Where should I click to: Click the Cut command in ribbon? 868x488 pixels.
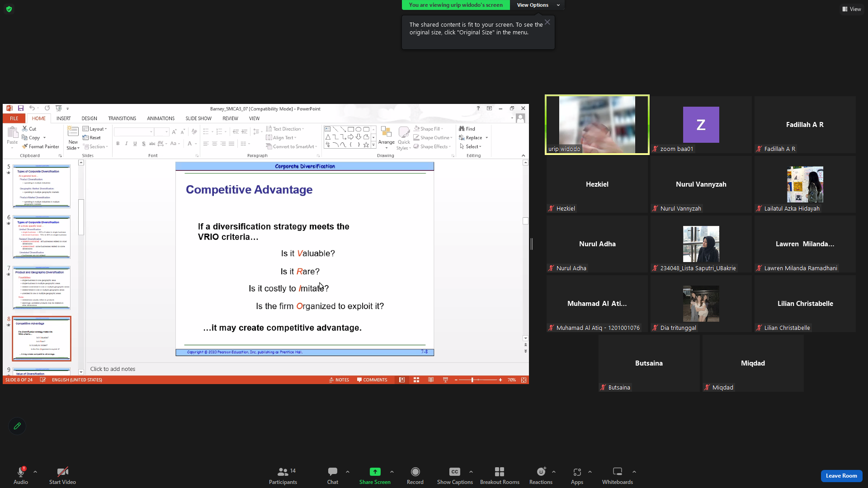[29, 129]
